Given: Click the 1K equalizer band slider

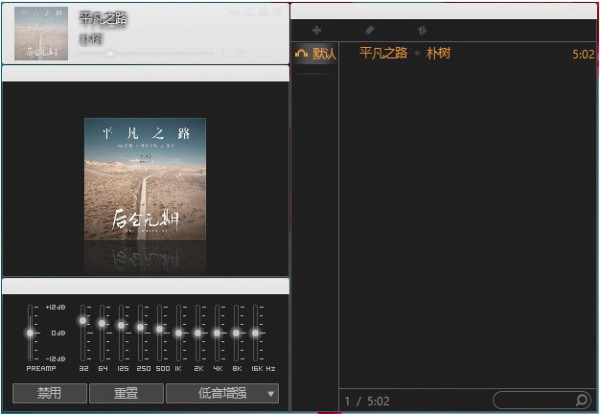Looking at the screenshot, I should (179, 332).
